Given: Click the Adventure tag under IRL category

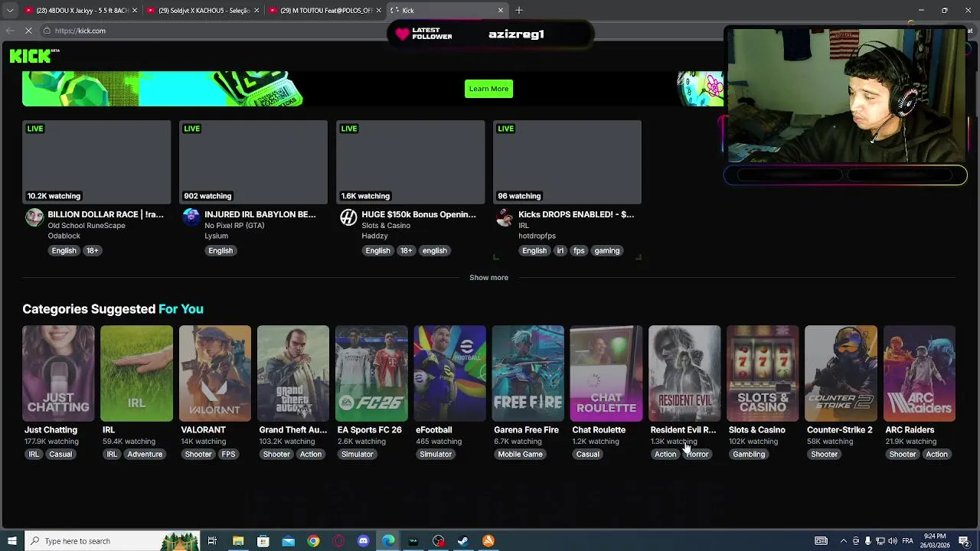Looking at the screenshot, I should tap(145, 455).
